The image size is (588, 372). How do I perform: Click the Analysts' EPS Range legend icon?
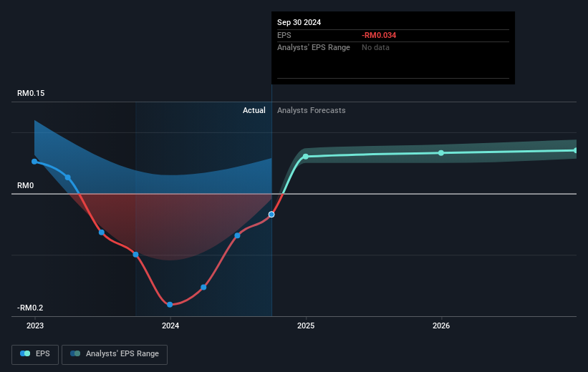(x=75, y=353)
